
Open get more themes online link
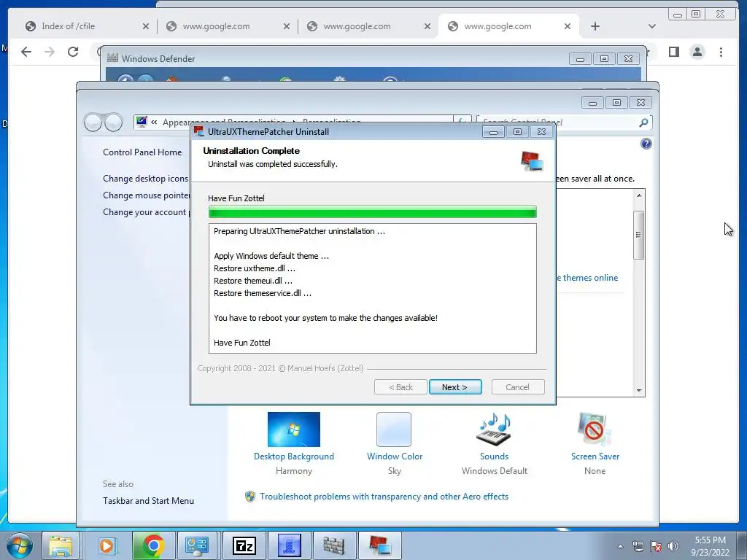[587, 278]
